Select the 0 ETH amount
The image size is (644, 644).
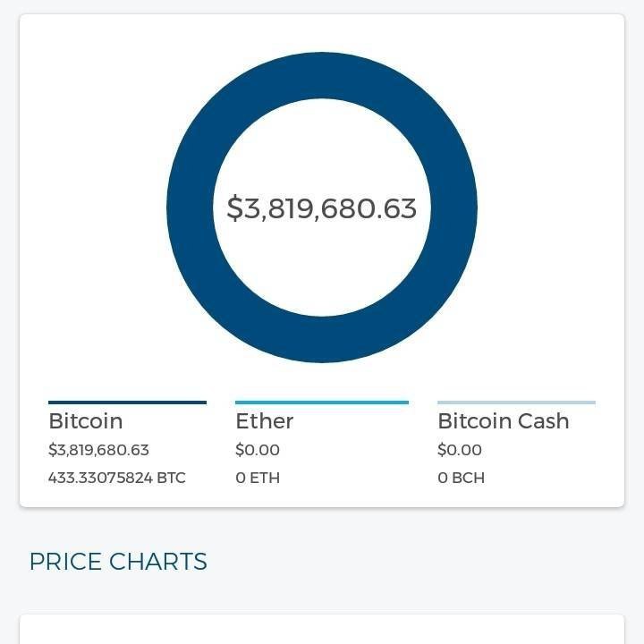coord(258,478)
